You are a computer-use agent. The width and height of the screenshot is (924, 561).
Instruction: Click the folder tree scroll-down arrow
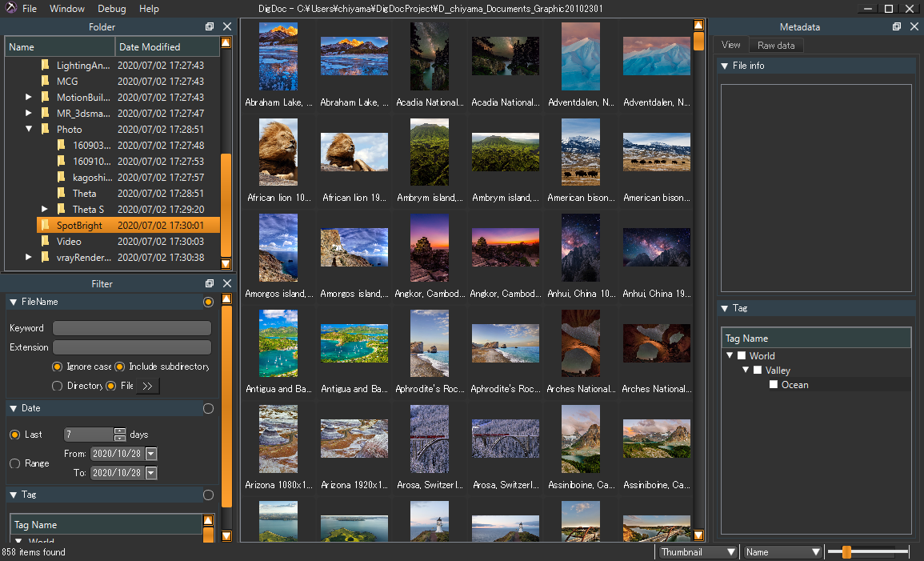pyautogui.click(x=226, y=263)
